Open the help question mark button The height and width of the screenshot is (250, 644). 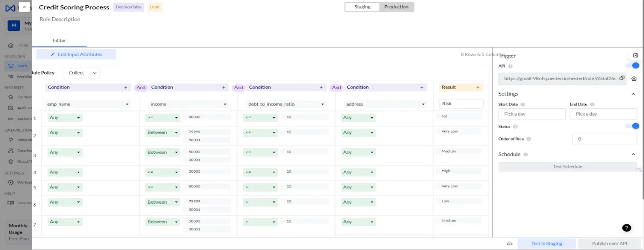(627, 228)
